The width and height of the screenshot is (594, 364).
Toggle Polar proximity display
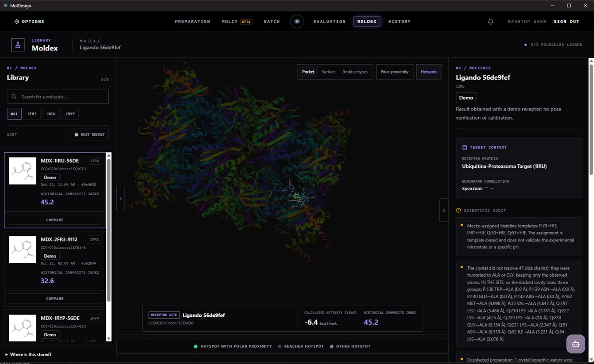tap(395, 72)
